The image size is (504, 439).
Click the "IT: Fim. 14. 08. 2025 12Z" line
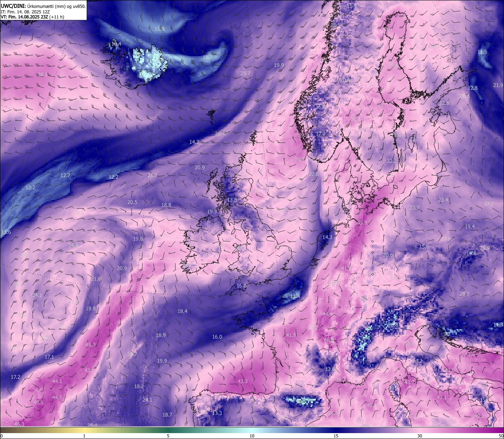(25, 12)
